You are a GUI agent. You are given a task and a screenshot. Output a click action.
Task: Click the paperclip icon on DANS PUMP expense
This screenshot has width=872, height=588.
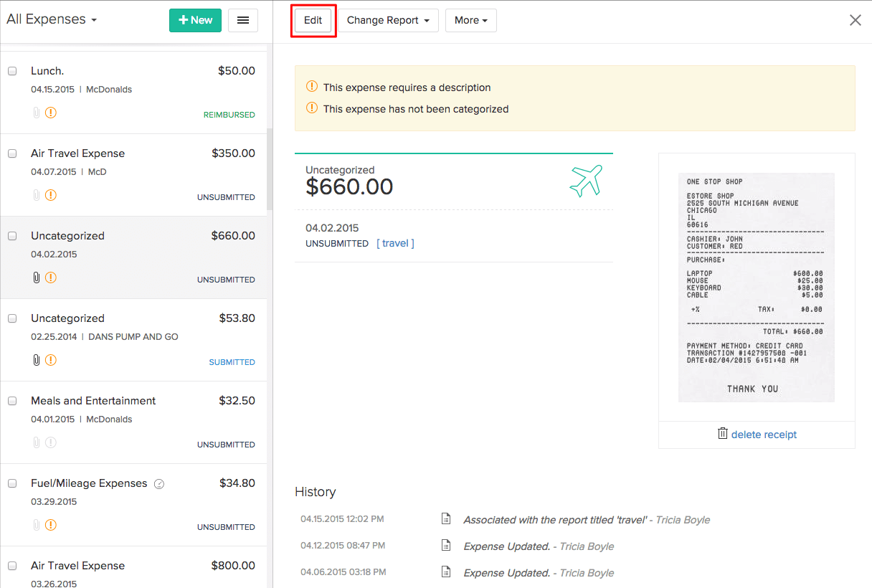click(x=37, y=360)
